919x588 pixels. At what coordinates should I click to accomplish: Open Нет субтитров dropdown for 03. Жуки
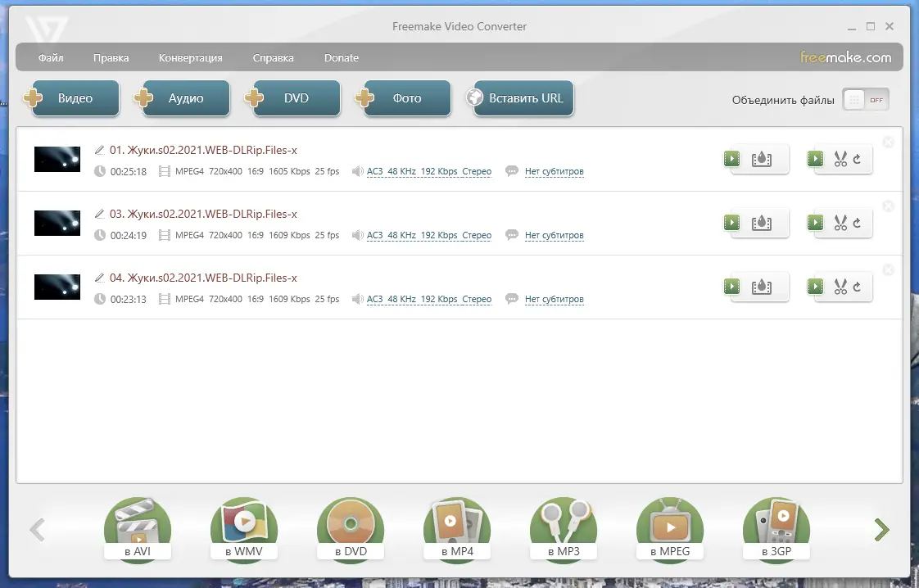[554, 235]
